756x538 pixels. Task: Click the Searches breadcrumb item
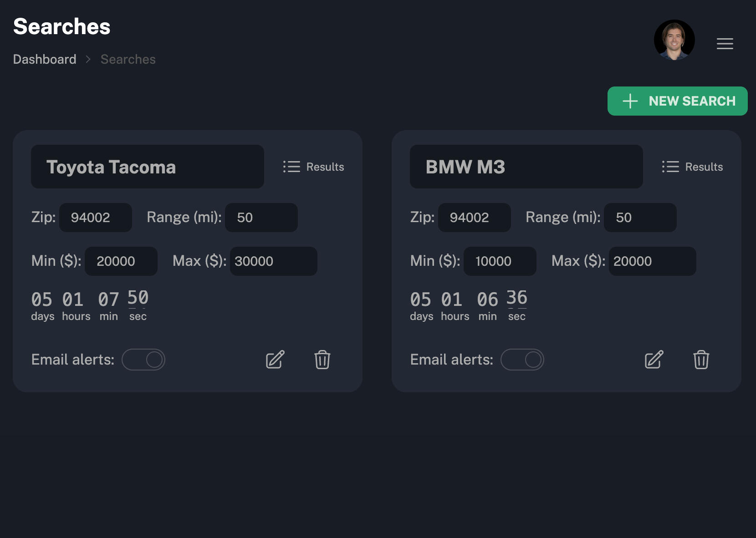pyautogui.click(x=128, y=59)
